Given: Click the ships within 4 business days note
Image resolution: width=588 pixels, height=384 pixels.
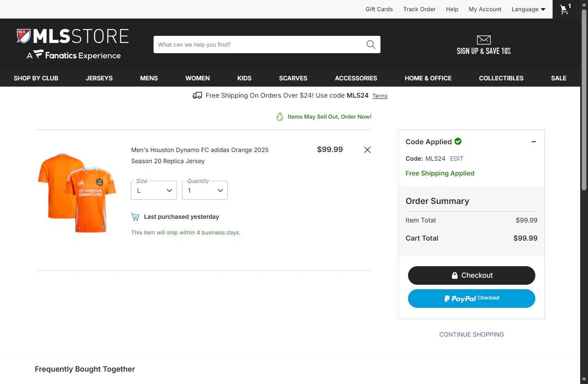Looking at the screenshot, I should (x=186, y=232).
